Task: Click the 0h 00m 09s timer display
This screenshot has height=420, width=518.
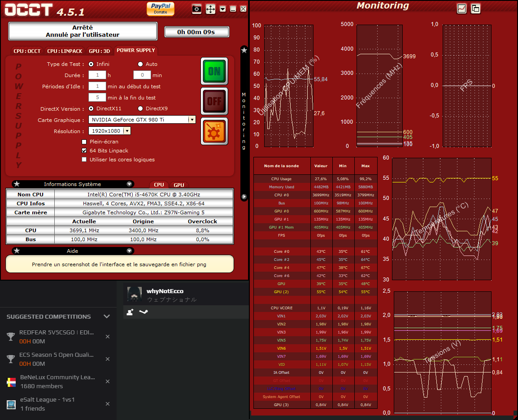Action: [x=196, y=32]
